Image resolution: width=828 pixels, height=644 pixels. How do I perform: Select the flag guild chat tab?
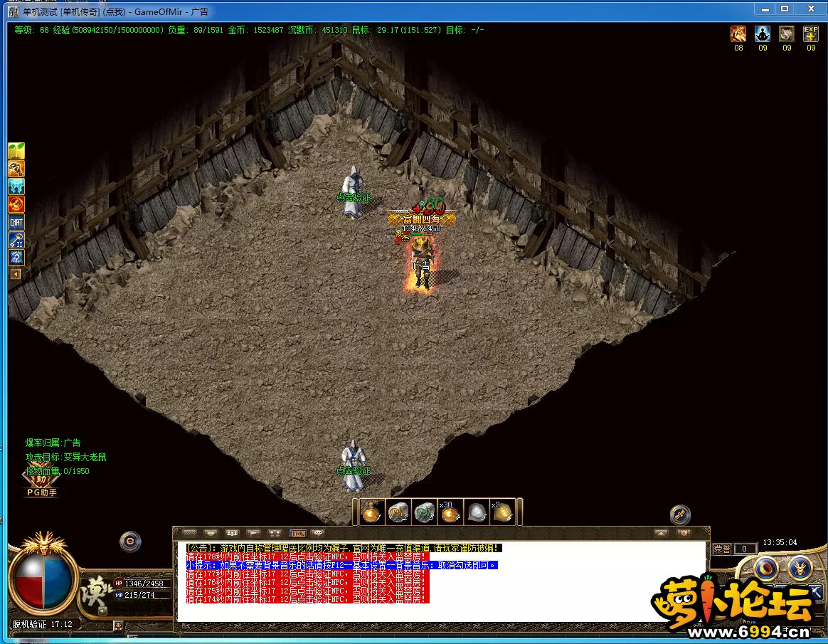(253, 533)
